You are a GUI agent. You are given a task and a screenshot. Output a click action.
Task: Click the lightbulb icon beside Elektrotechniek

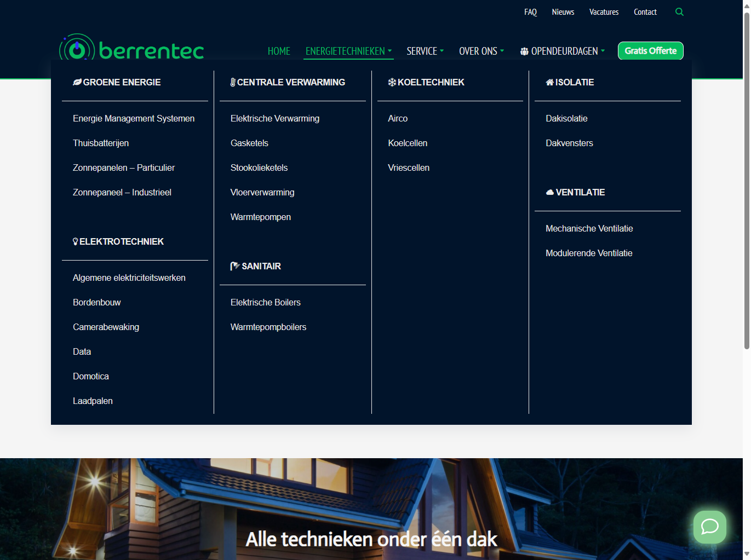click(x=76, y=241)
